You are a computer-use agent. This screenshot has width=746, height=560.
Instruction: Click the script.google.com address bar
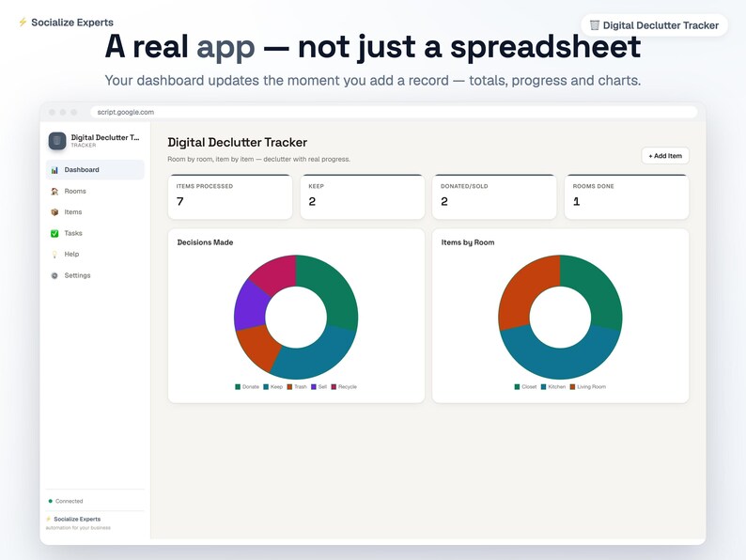pyautogui.click(x=394, y=113)
